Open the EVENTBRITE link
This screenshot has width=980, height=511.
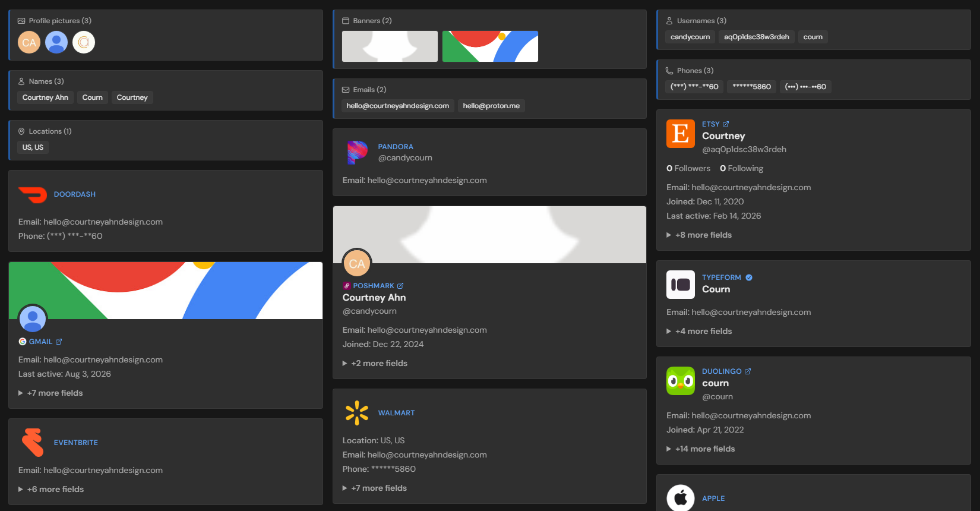[76, 443]
